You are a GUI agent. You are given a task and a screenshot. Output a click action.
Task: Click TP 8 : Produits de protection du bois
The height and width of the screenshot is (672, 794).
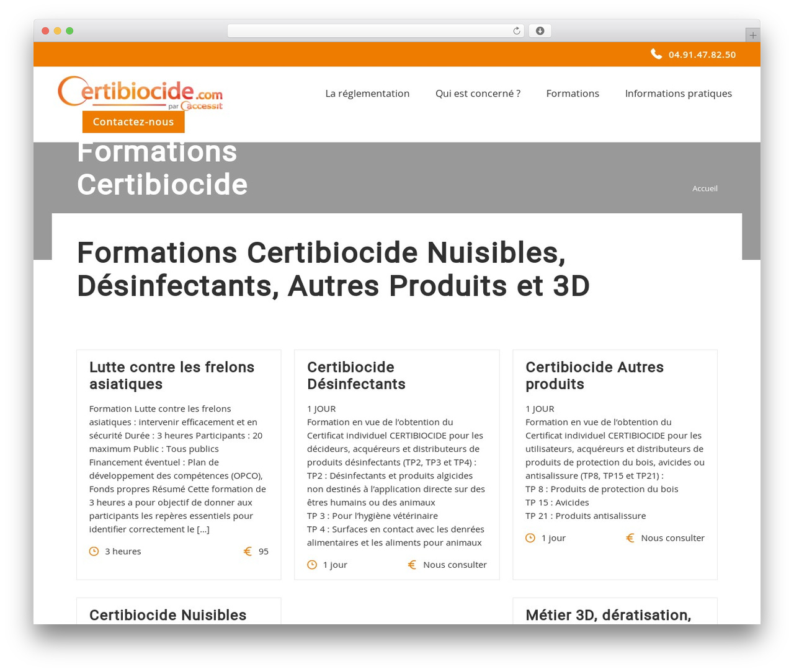(602, 489)
